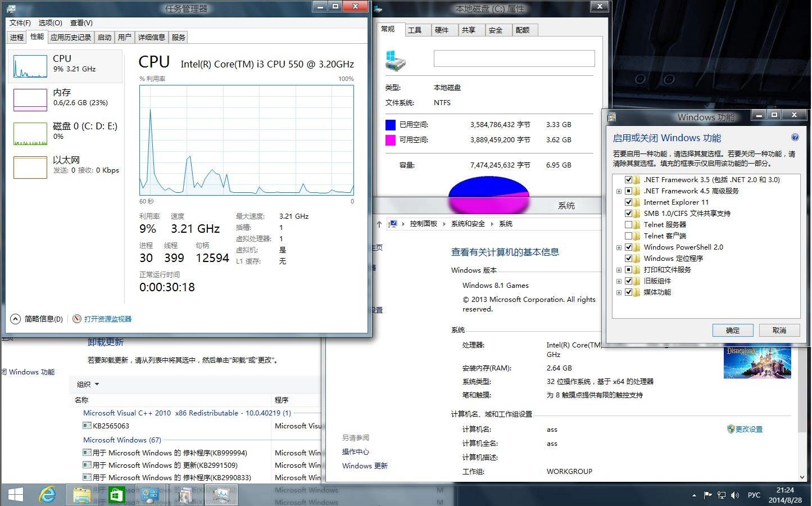Click the blue 已用空间 color swatch
The width and height of the screenshot is (812, 506).
click(391, 125)
